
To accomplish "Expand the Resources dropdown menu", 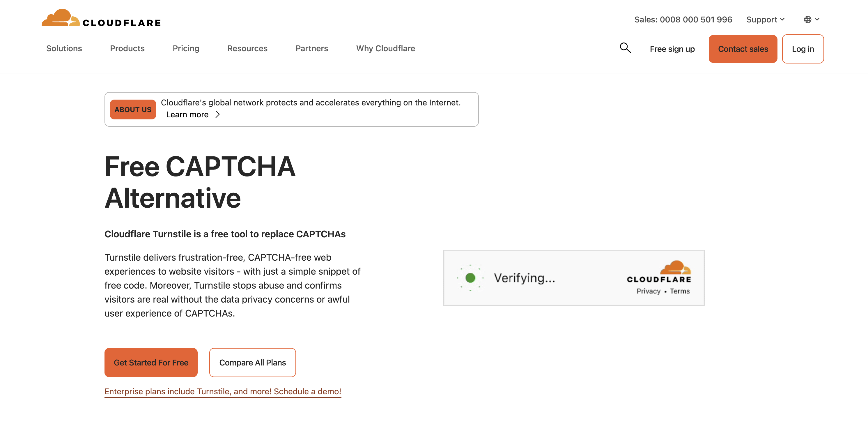I will (247, 48).
